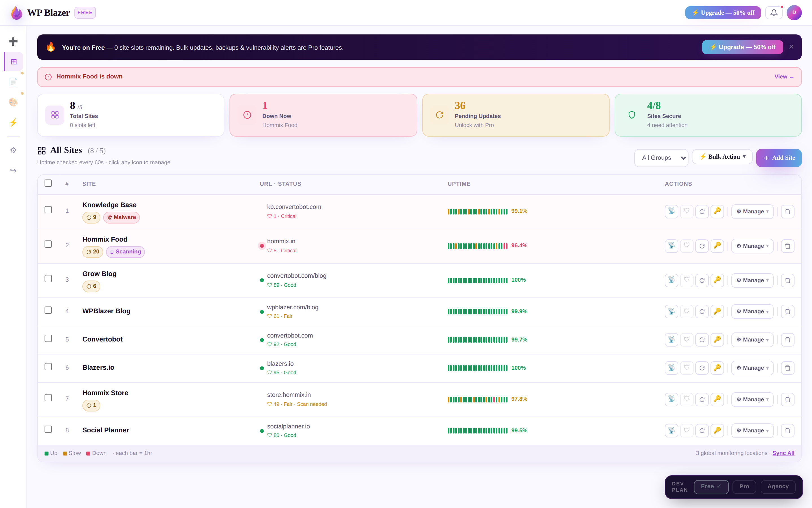This screenshot has width=812, height=508.
Task: Check the Social Planner row checkbox
Action: pos(48,429)
